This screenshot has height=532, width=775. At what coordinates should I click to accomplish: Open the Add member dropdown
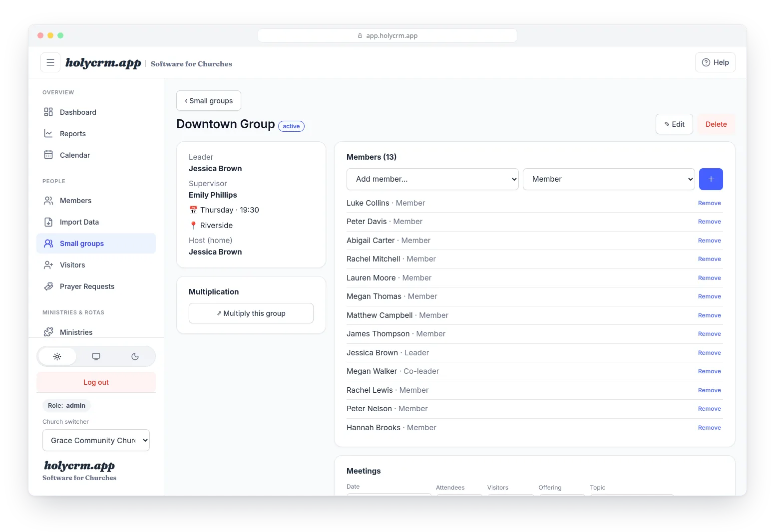tap(432, 179)
